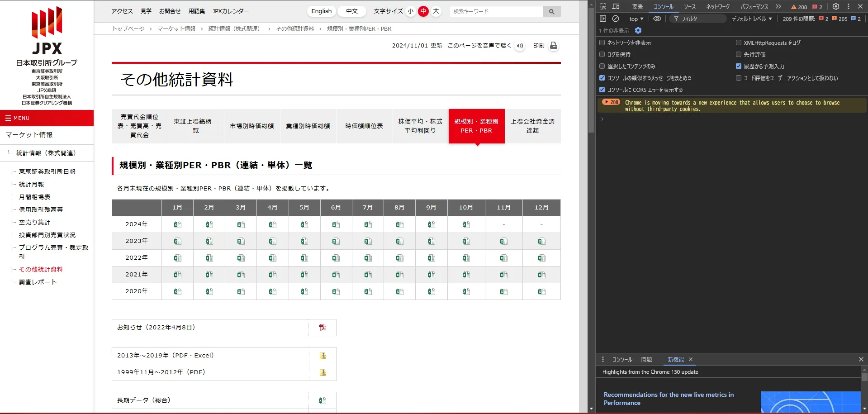
Task: Open PDF icon for お知らせ（2022年4月8日）
Action: tap(323, 328)
